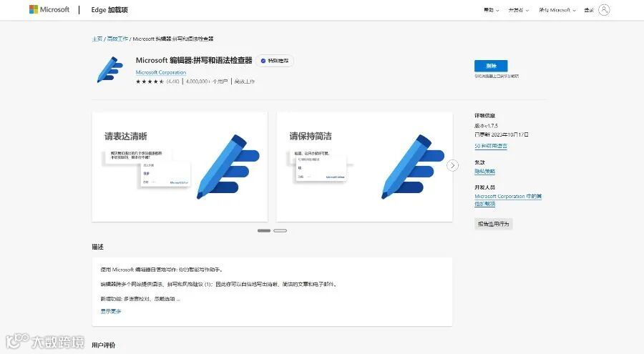644x354 pixels.
Task: Open Microsoft Corporation's other add-ons link
Action: 507,200
